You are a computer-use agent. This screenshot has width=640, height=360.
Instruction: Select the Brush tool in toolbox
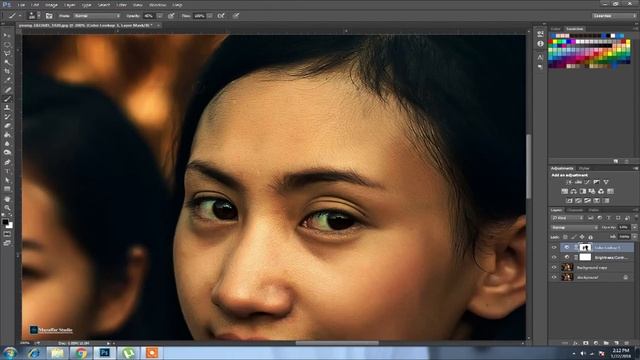[7, 99]
